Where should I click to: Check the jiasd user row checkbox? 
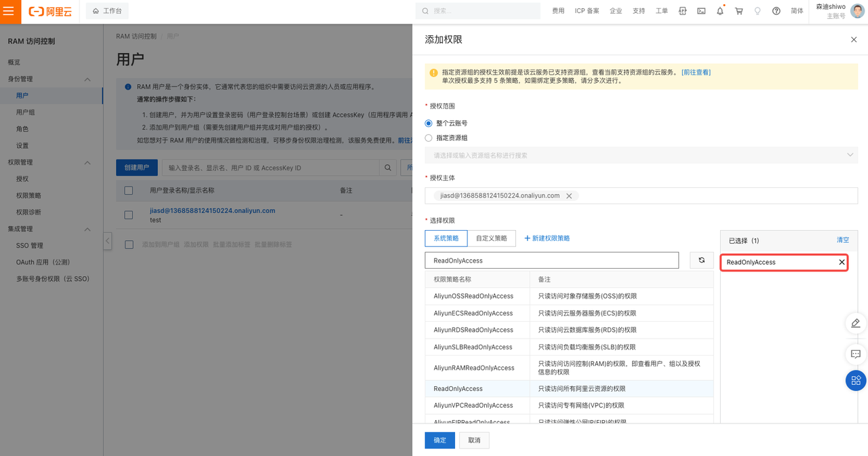(129, 215)
